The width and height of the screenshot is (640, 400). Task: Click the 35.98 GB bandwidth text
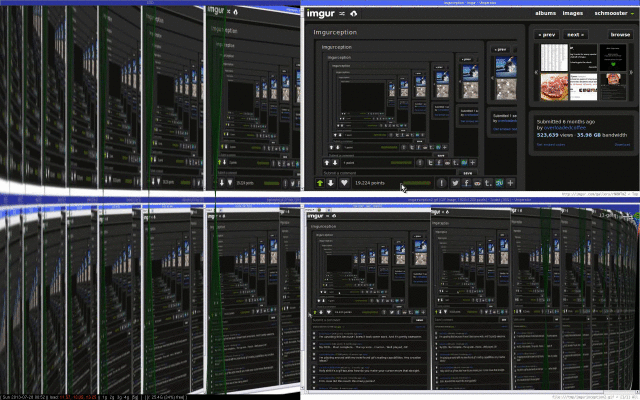coord(602,135)
